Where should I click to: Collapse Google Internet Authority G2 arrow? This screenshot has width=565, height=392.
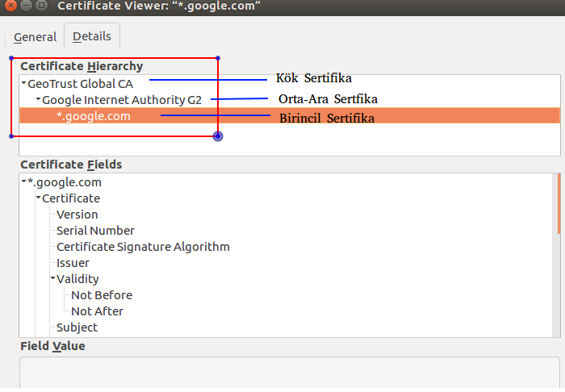point(38,99)
